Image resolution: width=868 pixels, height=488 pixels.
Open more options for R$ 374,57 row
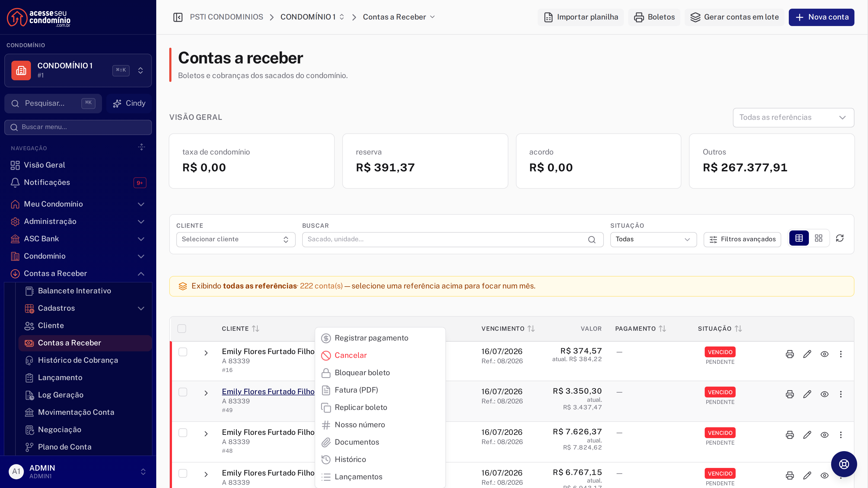pos(841,354)
